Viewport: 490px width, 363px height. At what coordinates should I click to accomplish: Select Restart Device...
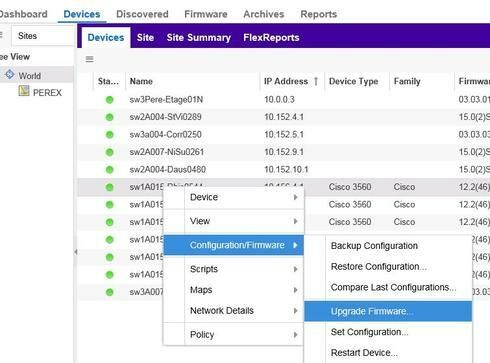[388, 353]
